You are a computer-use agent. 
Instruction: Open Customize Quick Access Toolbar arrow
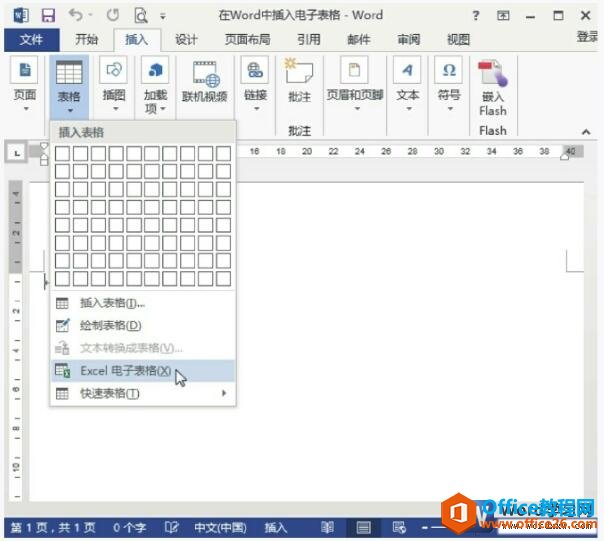tap(163, 17)
